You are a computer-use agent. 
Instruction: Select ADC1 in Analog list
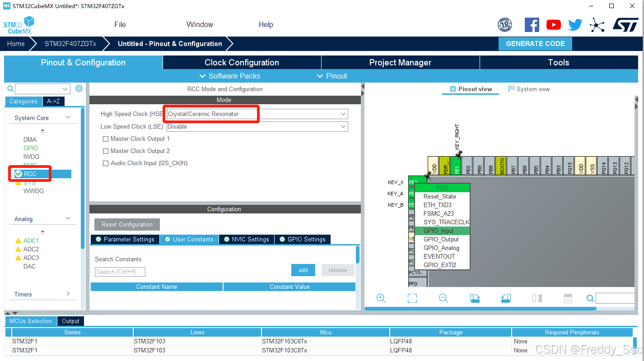pyautogui.click(x=31, y=241)
